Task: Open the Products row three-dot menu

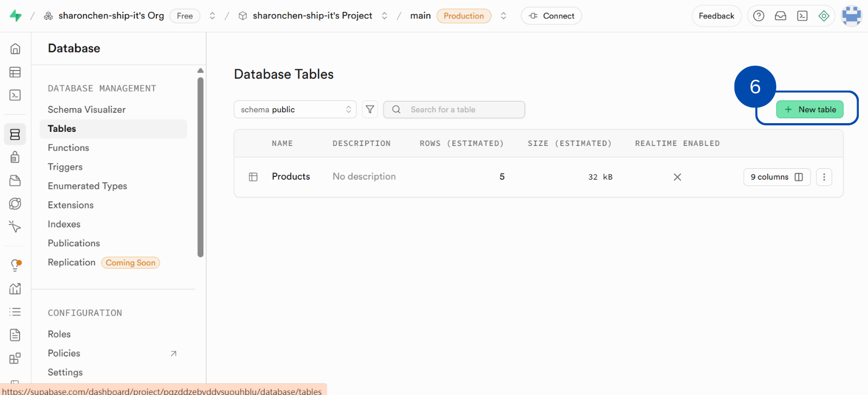Action: [824, 177]
